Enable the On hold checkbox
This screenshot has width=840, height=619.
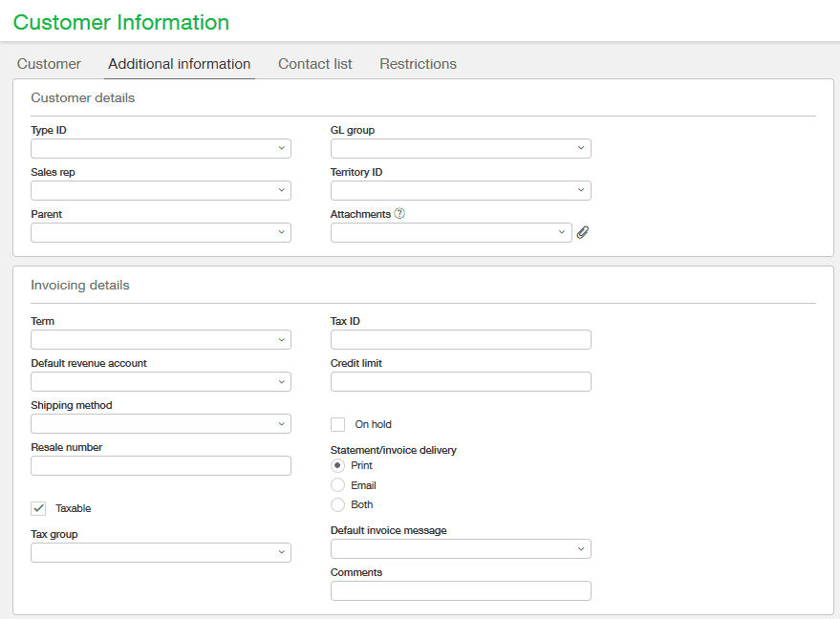point(338,423)
